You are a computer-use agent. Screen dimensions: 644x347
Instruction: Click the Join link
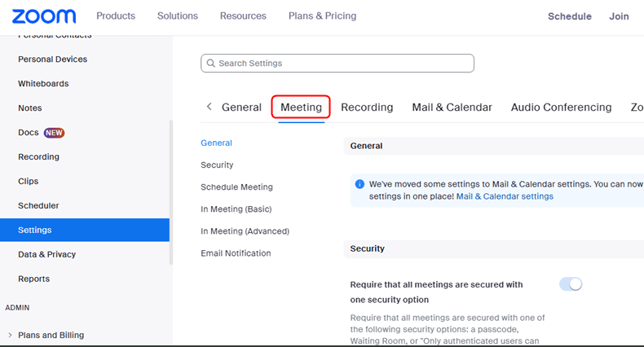tap(619, 16)
